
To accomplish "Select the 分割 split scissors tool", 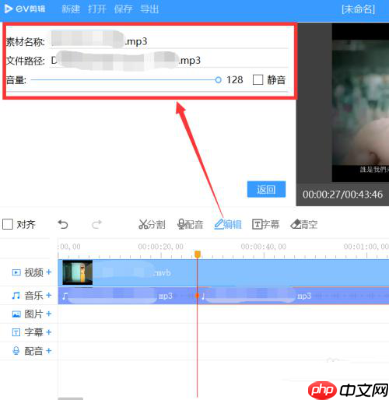I will coord(152,224).
